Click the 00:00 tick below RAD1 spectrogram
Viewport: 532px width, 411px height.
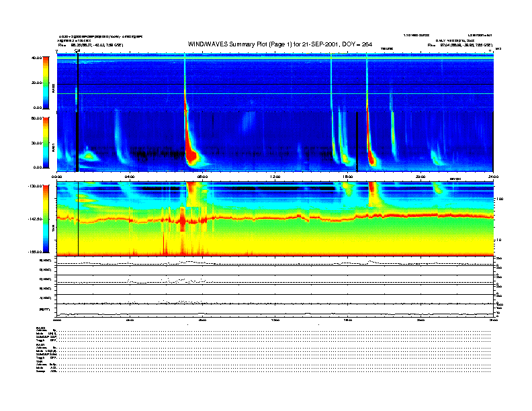coord(56,177)
